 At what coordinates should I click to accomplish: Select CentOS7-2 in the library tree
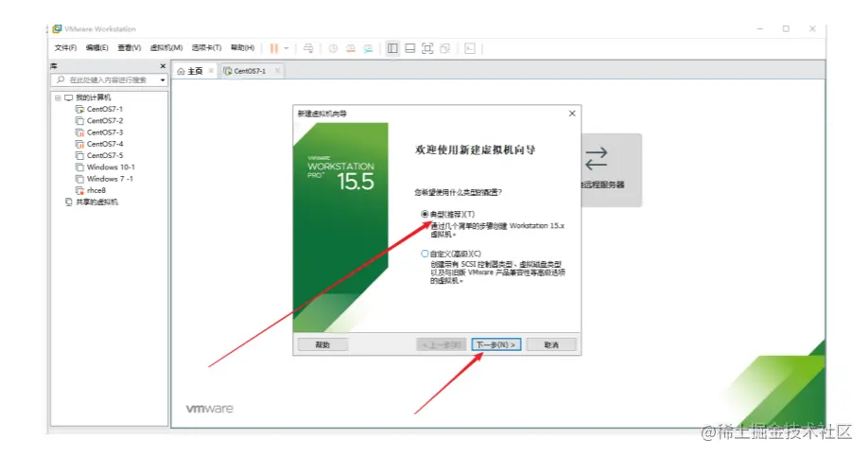point(105,121)
